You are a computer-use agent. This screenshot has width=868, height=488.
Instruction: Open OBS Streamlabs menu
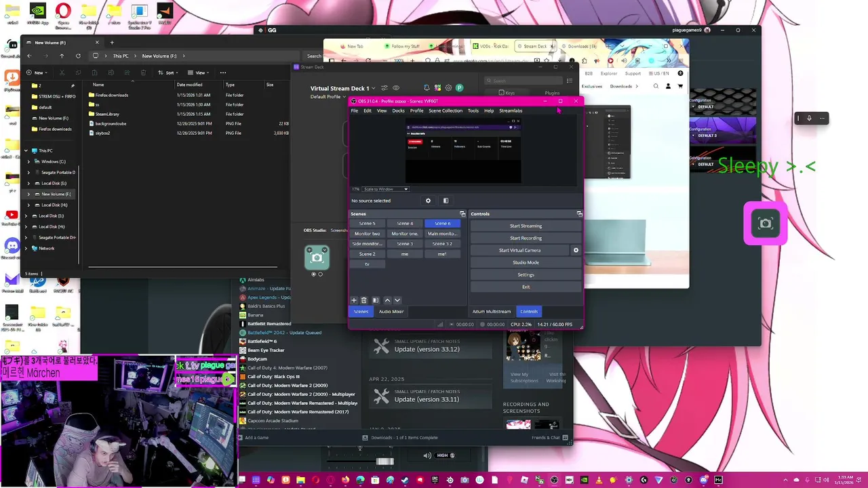pyautogui.click(x=511, y=110)
